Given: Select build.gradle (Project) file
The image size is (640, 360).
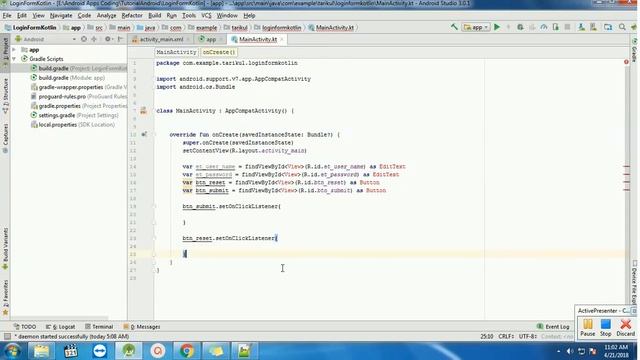Looking at the screenshot, I should [79, 68].
